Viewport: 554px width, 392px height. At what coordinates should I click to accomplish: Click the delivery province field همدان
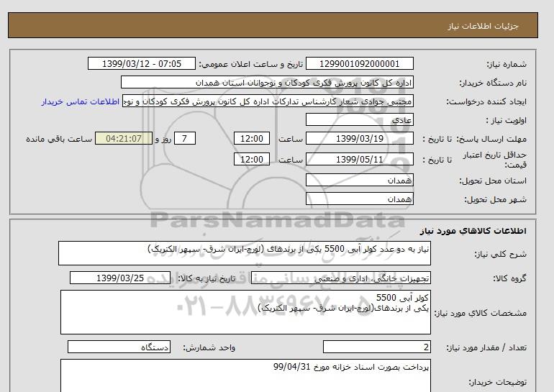(x=359, y=180)
